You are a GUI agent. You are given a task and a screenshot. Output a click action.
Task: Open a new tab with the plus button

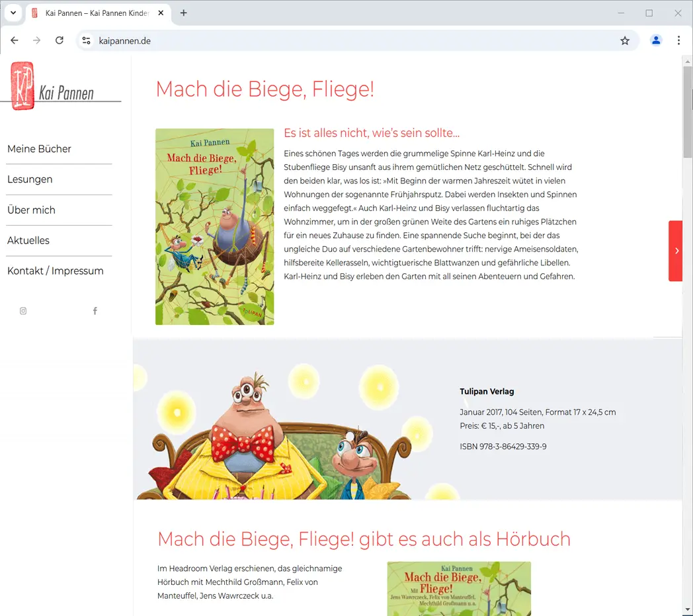183,13
